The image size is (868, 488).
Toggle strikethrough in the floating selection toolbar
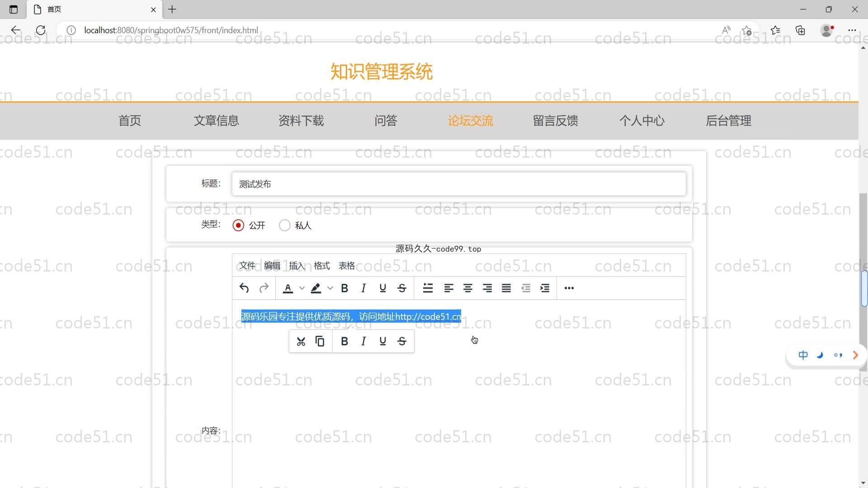point(402,341)
